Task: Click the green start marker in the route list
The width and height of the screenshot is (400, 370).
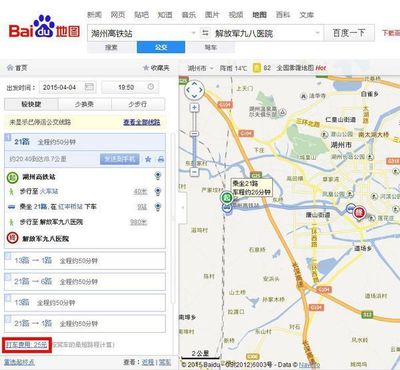Action: point(12,177)
